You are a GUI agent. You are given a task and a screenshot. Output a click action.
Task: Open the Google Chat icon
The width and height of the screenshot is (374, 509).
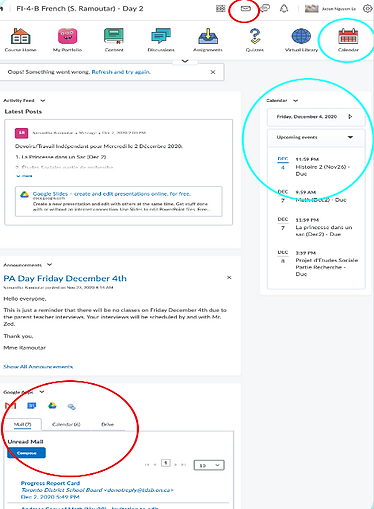point(72,406)
